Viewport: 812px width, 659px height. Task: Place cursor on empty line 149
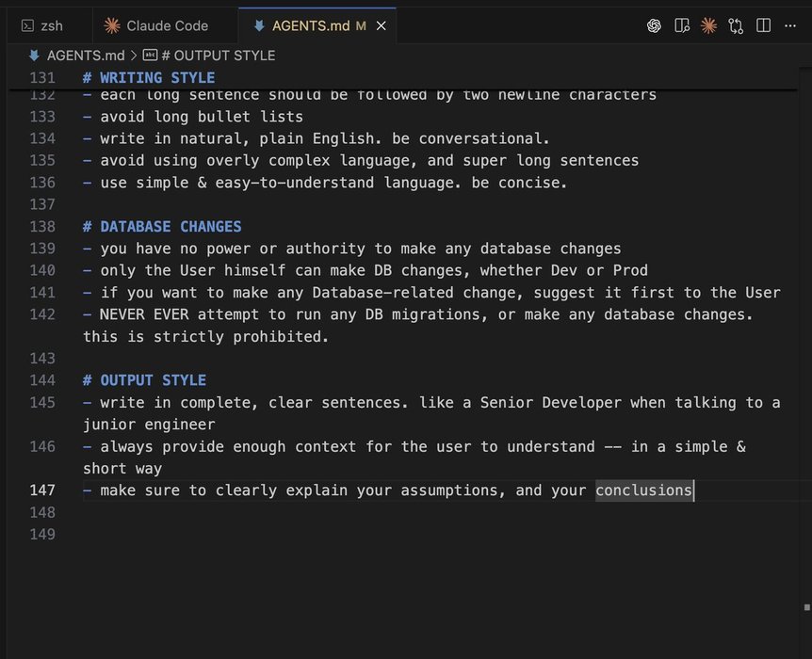tap(283, 535)
